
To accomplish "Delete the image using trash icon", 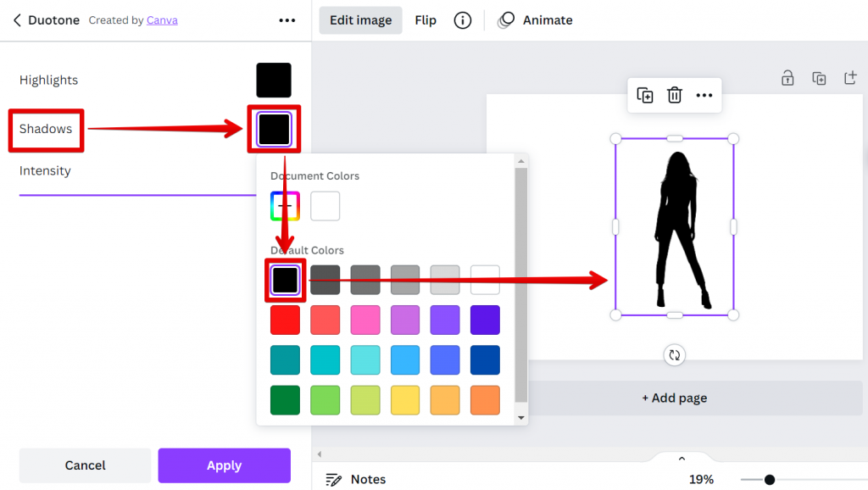I will [x=675, y=95].
